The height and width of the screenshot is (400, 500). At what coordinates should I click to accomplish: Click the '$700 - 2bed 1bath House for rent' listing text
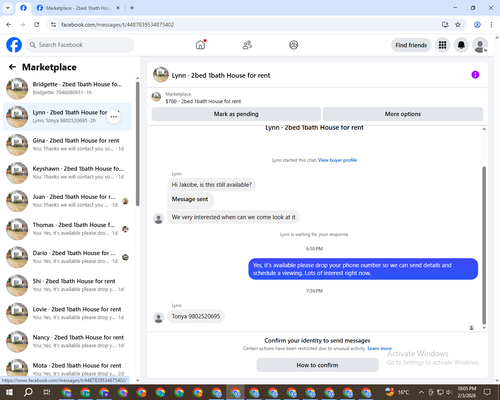[x=203, y=101]
